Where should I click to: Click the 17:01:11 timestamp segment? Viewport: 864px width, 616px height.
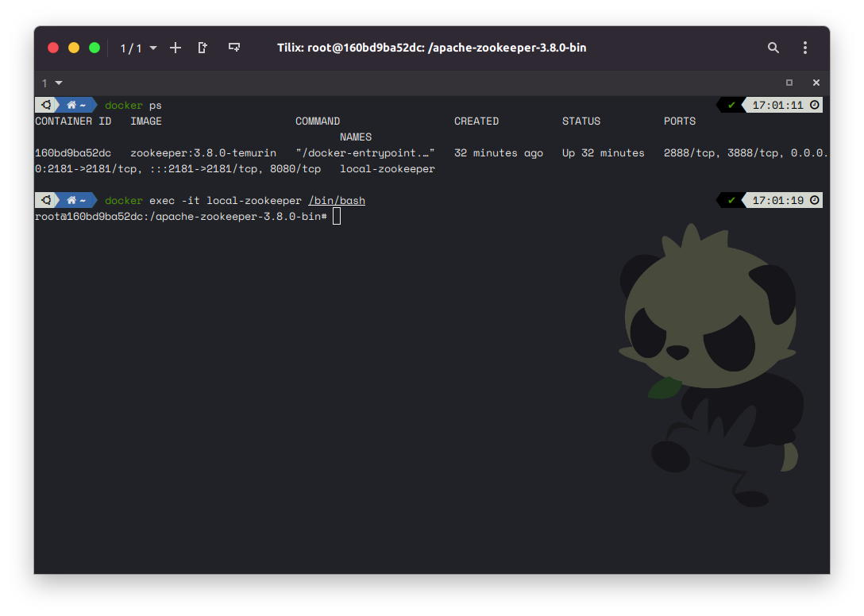click(x=777, y=106)
